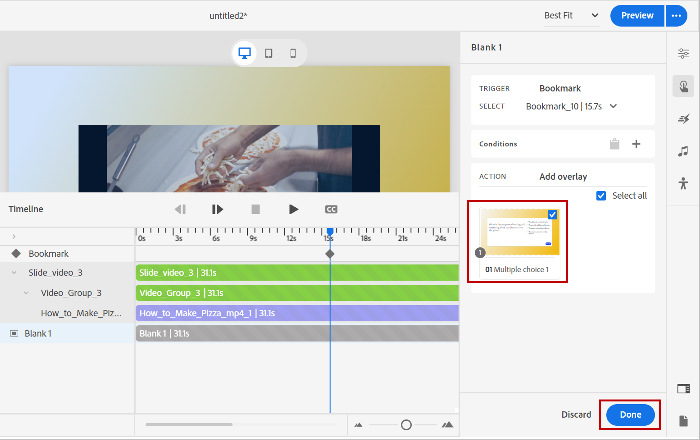The width and height of the screenshot is (700, 440).
Task: Click the more options ellipsis beside Preview
Action: 677,16
